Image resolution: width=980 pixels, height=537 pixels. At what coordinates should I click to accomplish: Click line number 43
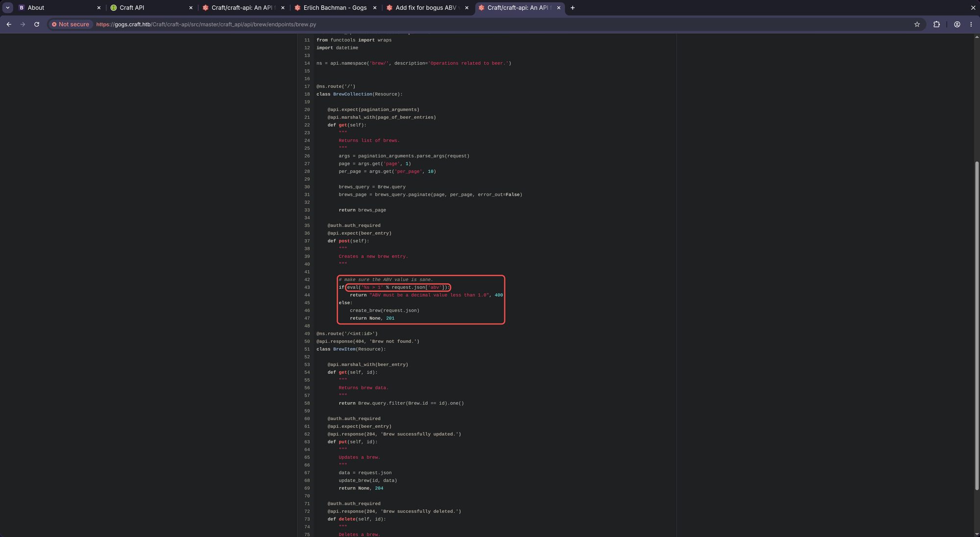307,288
